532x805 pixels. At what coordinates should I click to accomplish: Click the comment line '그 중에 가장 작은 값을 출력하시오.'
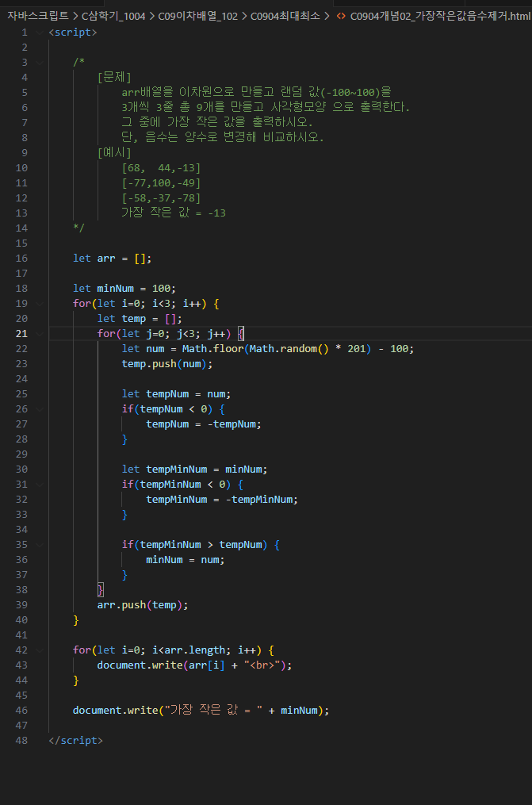[217, 122]
